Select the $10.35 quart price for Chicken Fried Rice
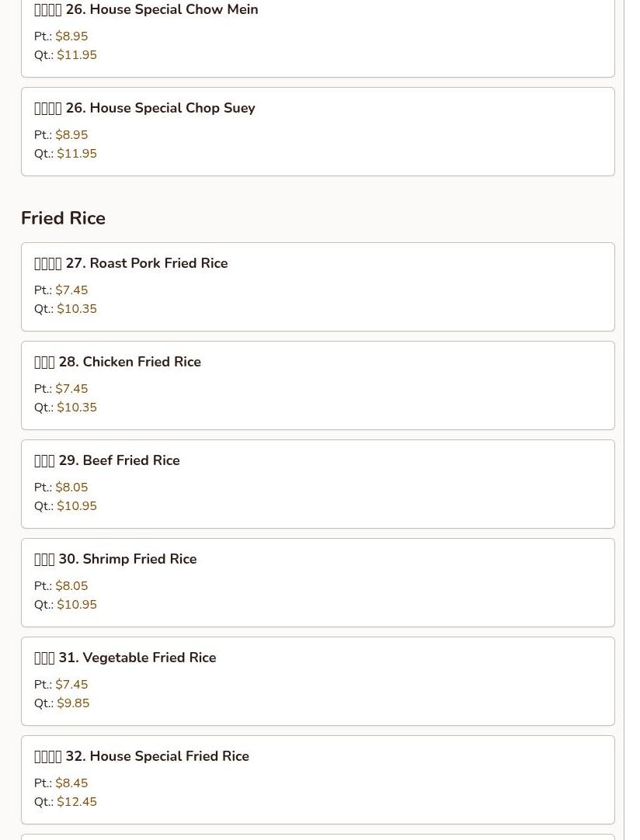 [x=77, y=408]
